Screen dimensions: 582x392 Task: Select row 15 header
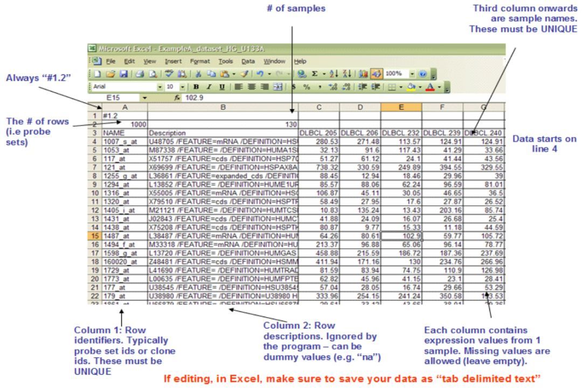coord(95,236)
